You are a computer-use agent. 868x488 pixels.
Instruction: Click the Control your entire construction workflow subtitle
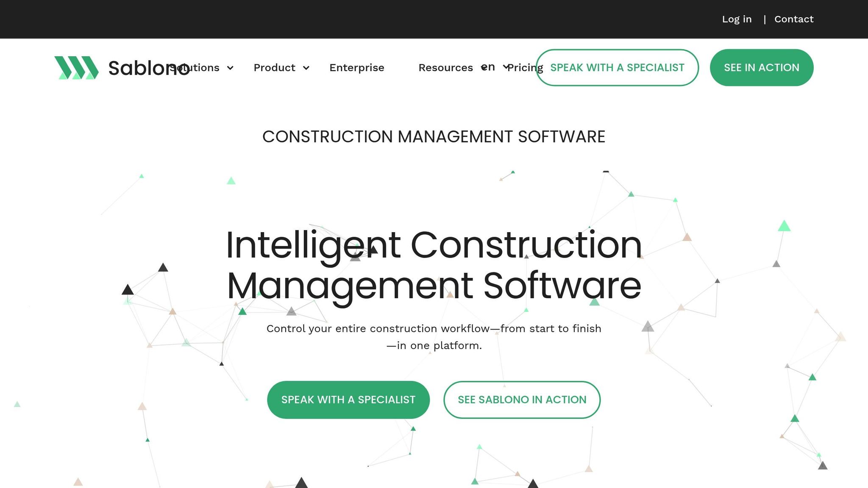point(434,337)
